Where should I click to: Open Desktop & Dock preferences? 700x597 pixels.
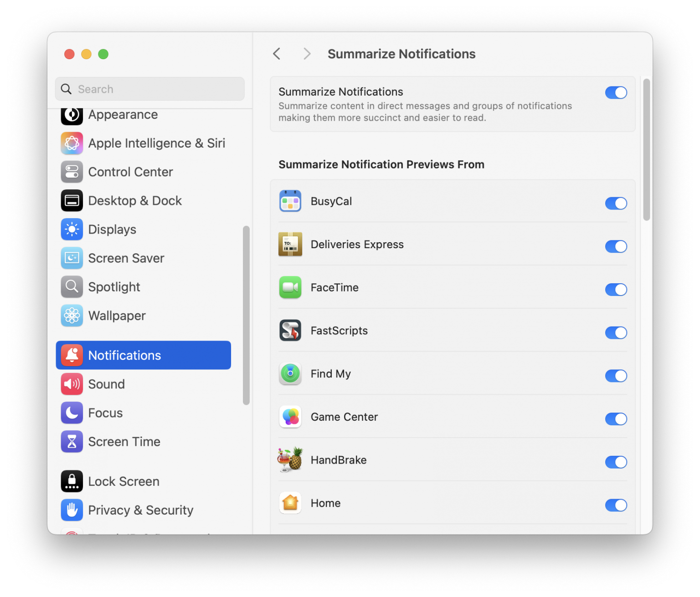click(135, 200)
